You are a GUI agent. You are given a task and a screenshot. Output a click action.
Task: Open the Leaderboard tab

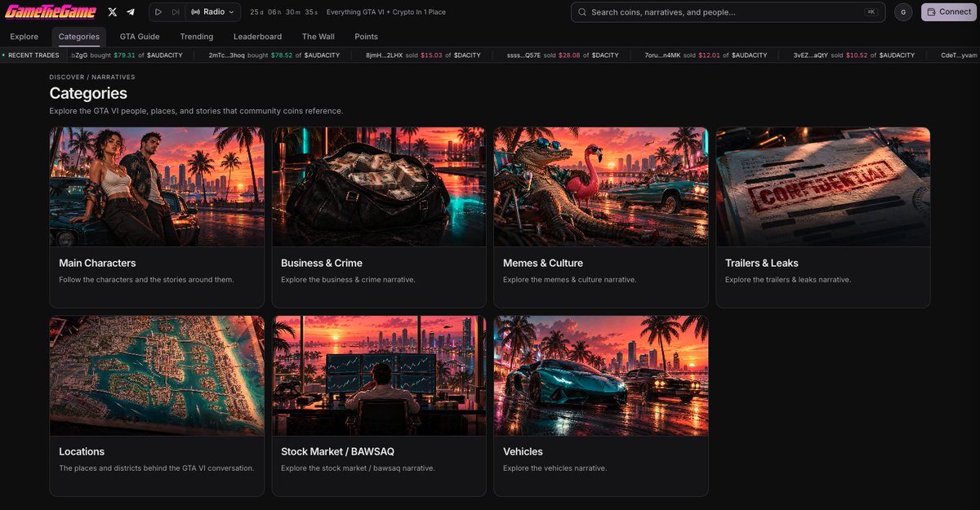point(257,37)
